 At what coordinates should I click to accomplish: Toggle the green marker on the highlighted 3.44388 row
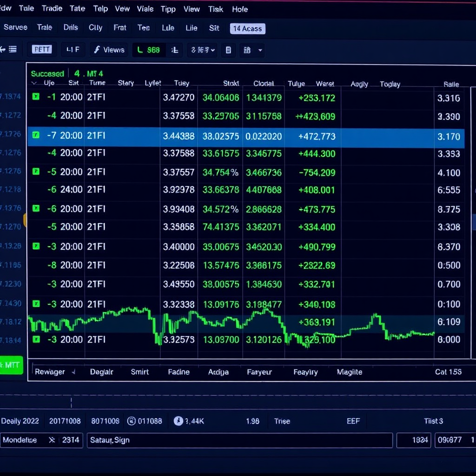click(x=36, y=135)
